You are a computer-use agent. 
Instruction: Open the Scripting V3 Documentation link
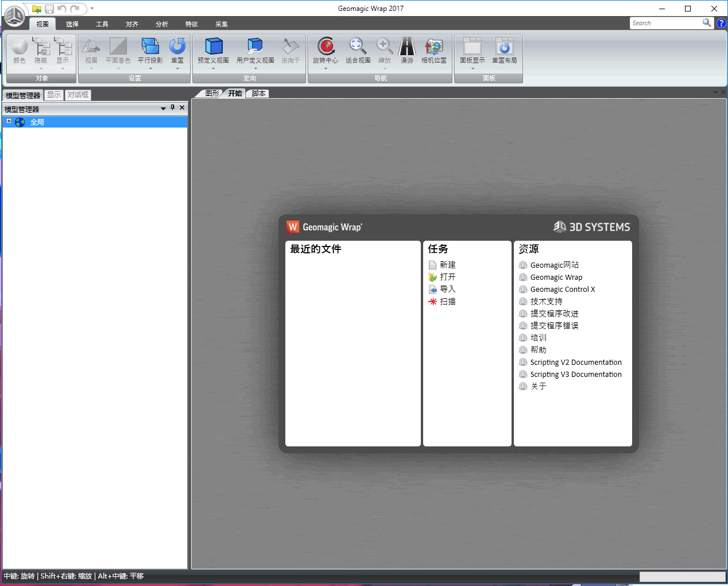tap(575, 375)
